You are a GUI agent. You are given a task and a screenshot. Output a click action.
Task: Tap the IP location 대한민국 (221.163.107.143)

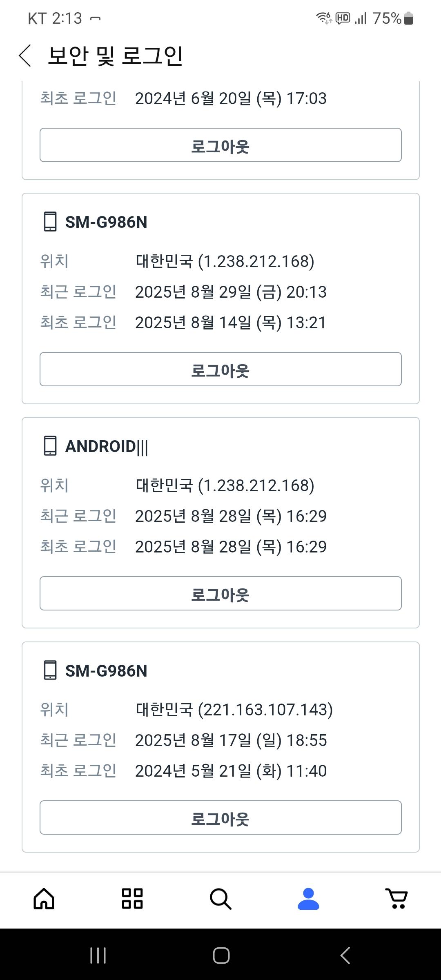point(234,710)
